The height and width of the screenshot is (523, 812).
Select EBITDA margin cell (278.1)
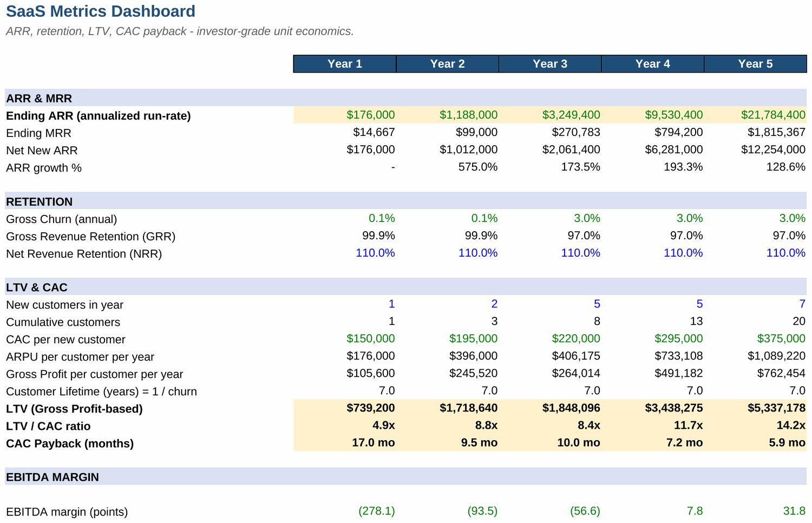[345, 511]
